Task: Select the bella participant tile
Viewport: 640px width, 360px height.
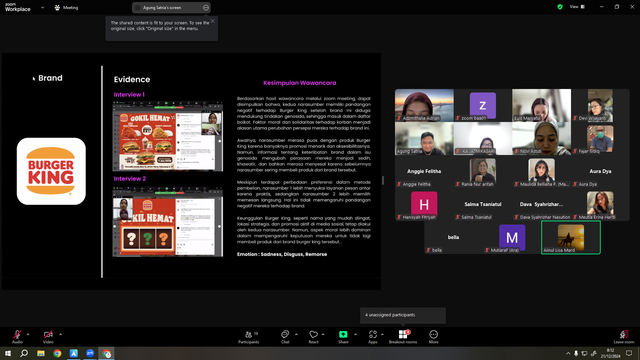Action: (453, 238)
